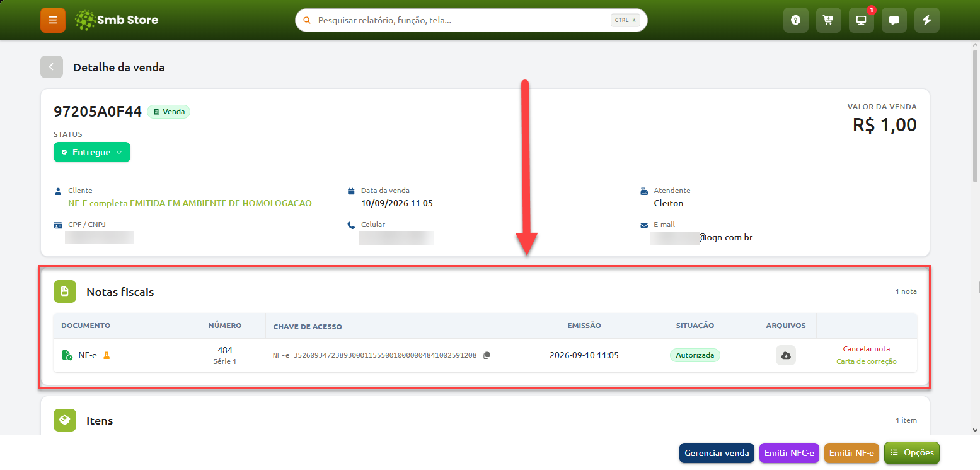Viewport: 980px width, 470px height.
Task: Open the Opções menu button
Action: click(912, 453)
